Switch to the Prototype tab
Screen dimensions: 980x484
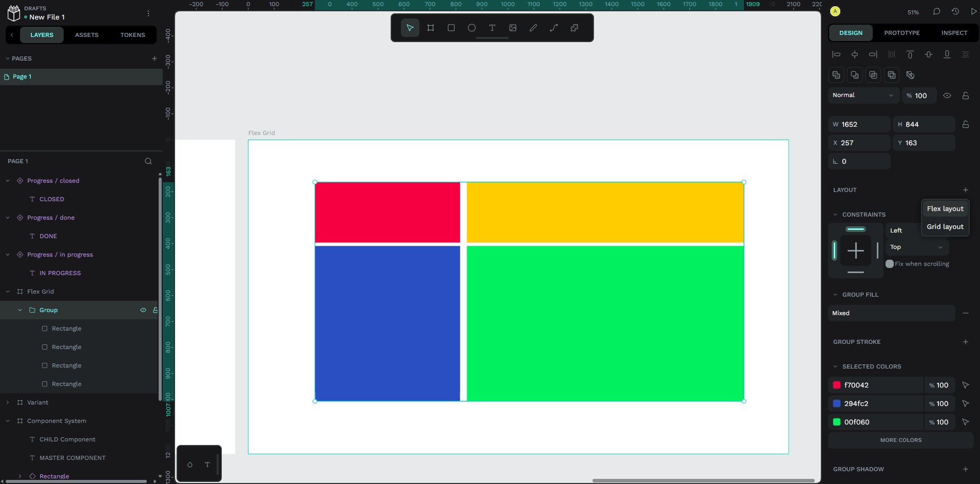[901, 33]
